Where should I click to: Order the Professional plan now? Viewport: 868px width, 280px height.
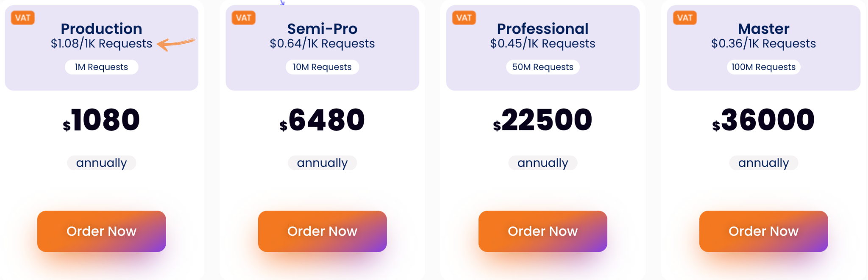point(543,231)
